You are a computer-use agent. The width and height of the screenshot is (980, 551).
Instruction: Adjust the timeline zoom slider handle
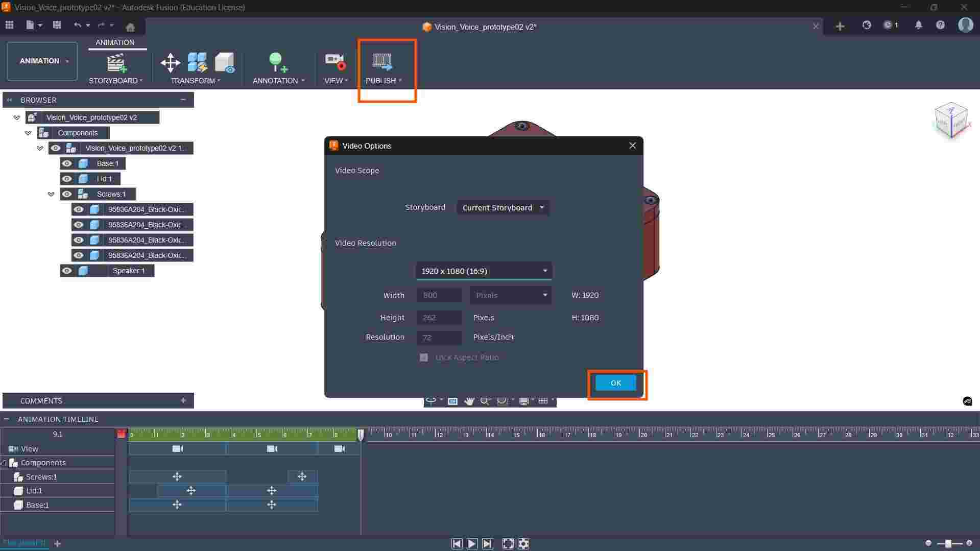948,543
